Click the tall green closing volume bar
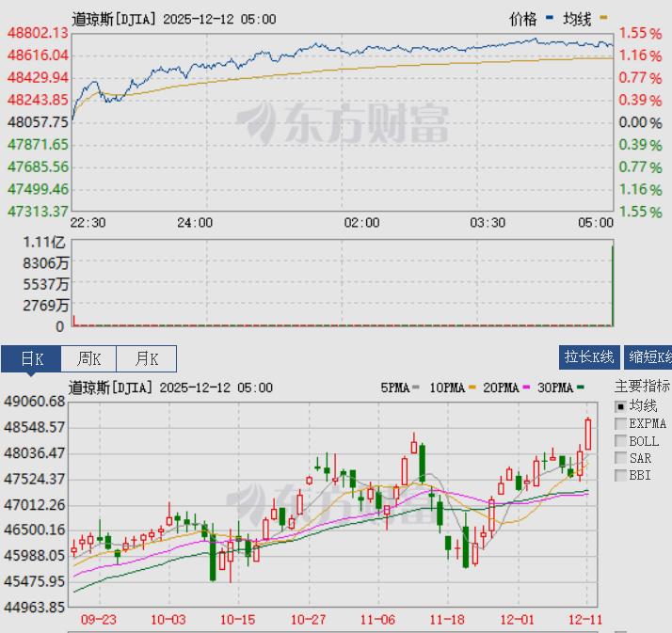The height and width of the screenshot is (633, 672). tap(613, 286)
